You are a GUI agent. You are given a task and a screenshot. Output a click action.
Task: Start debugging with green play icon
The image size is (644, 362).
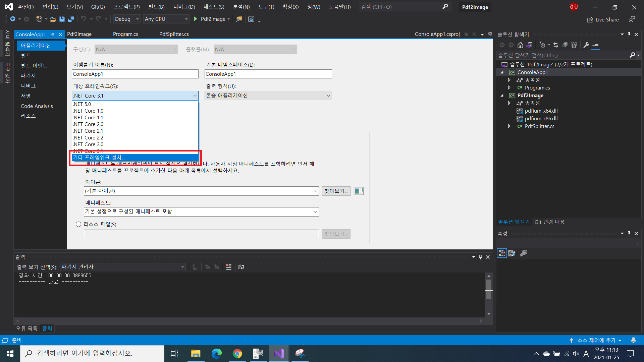point(196,19)
